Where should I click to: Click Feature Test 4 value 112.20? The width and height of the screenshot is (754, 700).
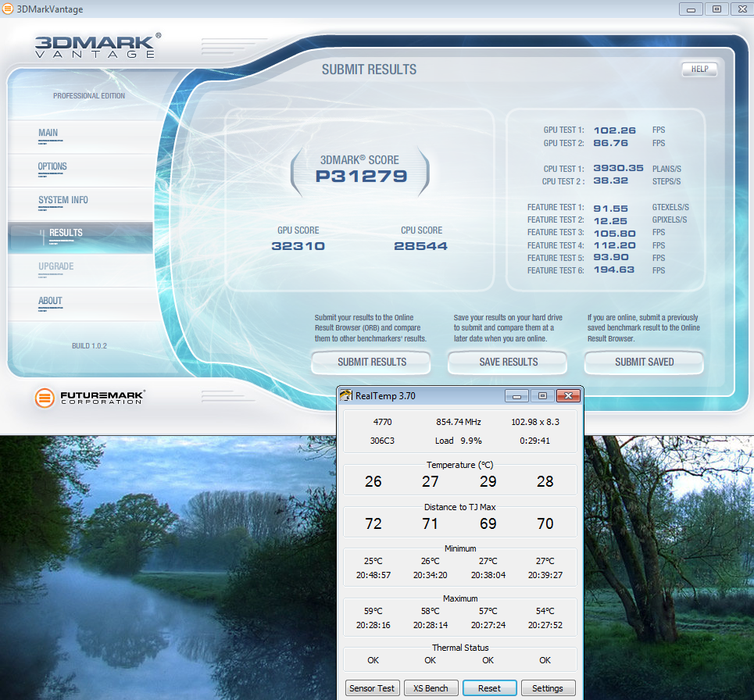click(x=615, y=245)
